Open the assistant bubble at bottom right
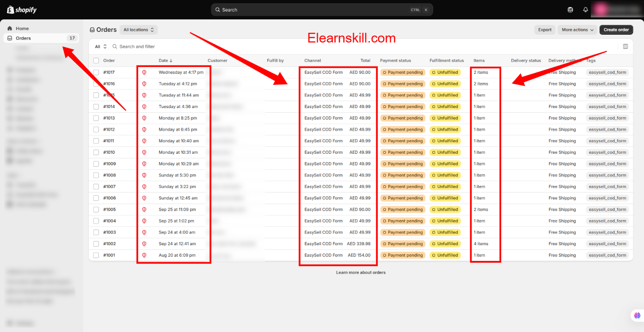 (637, 315)
